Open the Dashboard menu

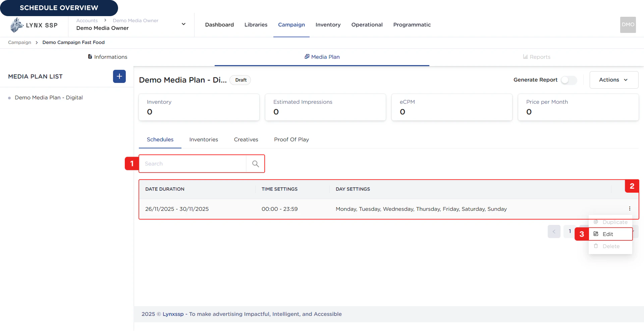point(219,25)
